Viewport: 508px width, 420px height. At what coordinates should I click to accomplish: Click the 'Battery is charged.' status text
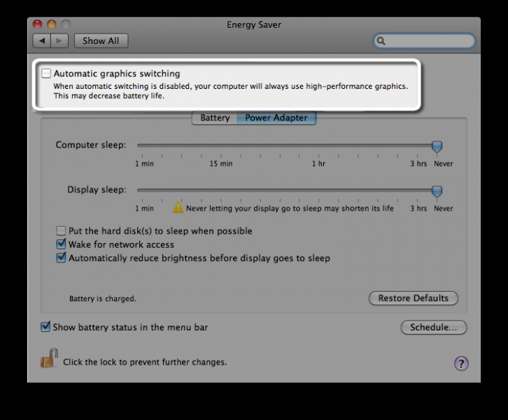click(103, 298)
